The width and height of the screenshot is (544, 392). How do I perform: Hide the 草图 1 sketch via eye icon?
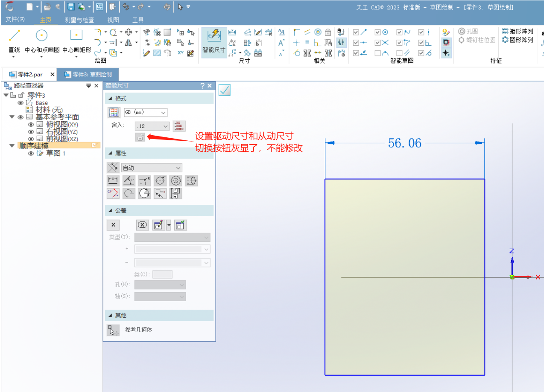coord(31,154)
